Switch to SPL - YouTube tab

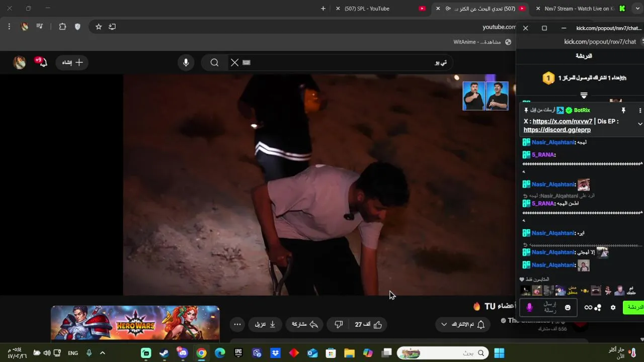[380, 9]
